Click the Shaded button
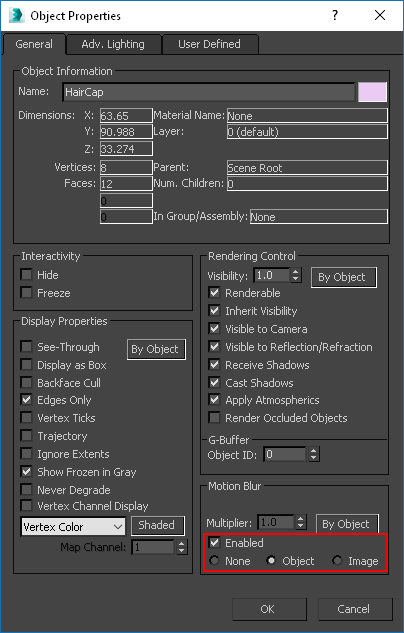This screenshot has height=633, width=404. tap(158, 525)
